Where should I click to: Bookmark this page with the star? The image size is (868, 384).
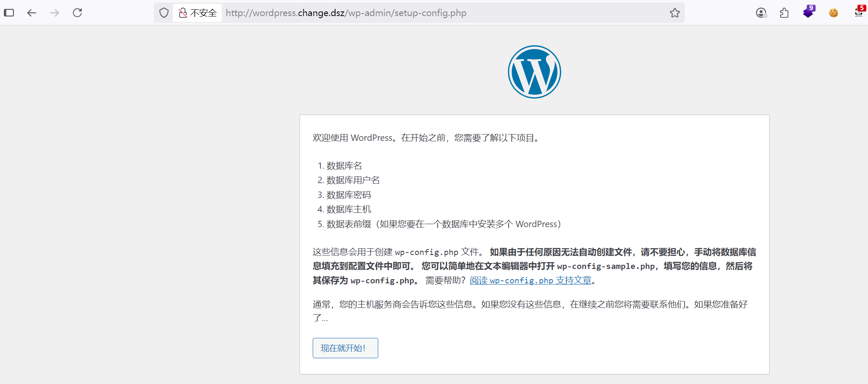674,13
